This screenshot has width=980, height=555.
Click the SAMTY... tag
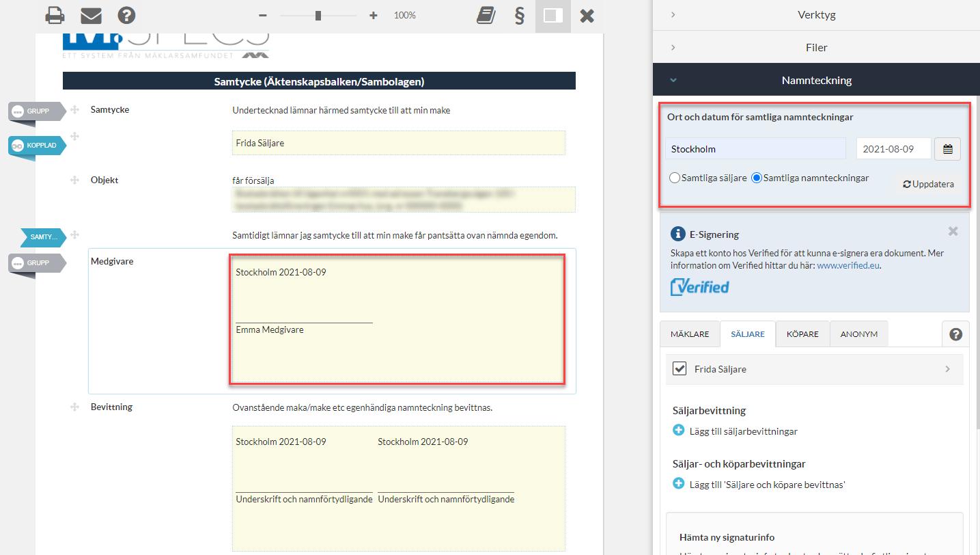click(44, 237)
